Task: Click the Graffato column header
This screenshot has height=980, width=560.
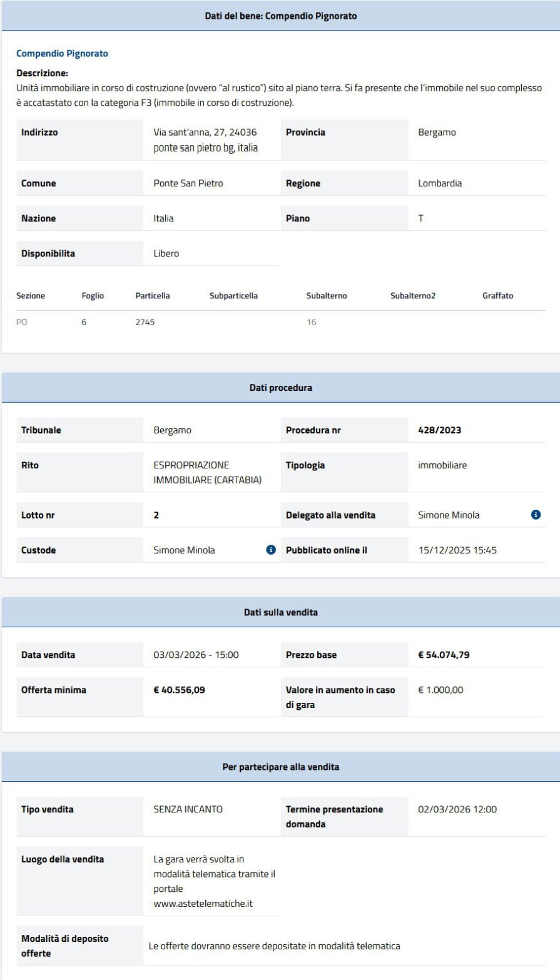Action: (497, 296)
